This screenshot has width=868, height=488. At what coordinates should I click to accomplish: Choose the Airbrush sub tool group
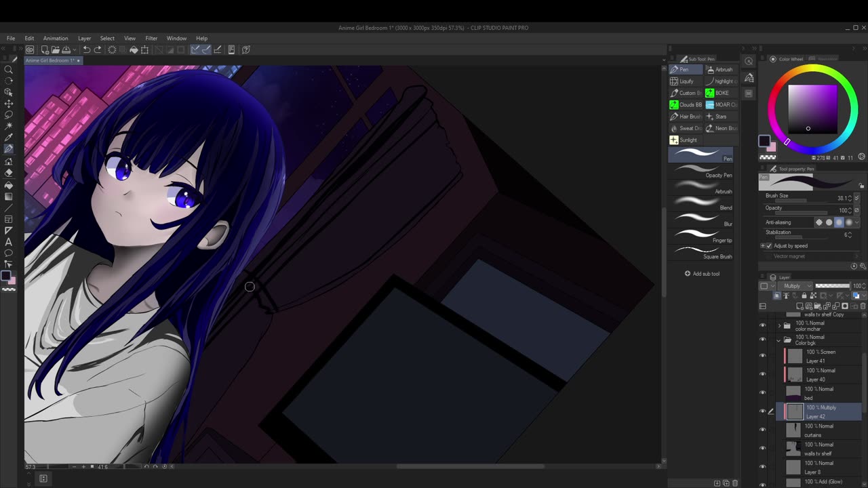[x=719, y=69]
